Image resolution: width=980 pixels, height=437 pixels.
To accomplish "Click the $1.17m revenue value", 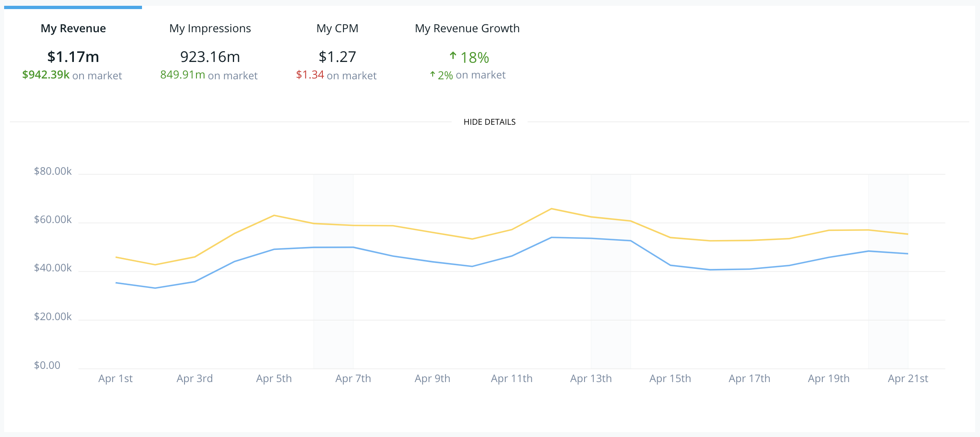I will [73, 57].
